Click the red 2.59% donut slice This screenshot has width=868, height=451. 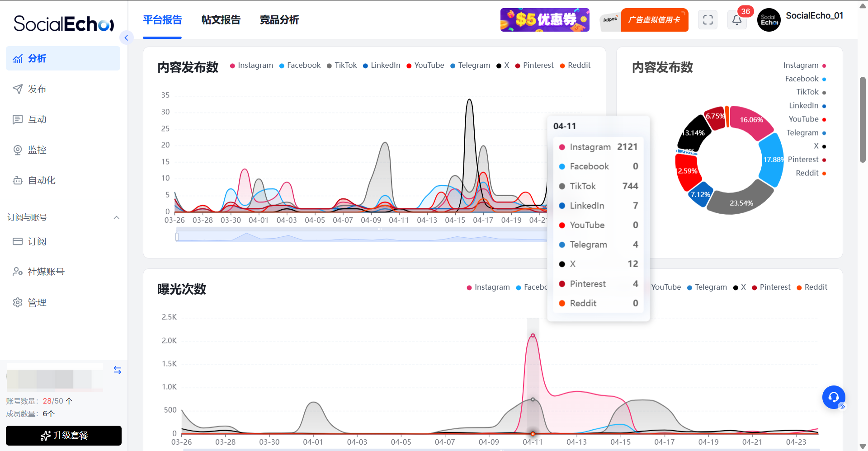point(687,171)
